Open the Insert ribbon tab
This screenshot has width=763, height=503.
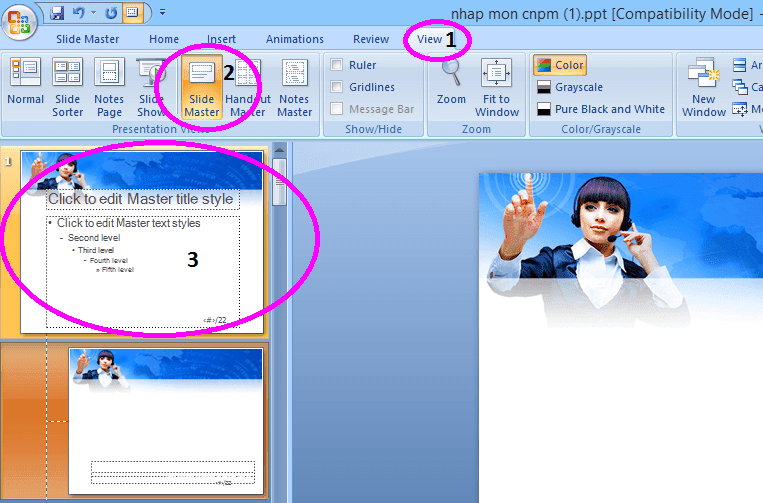pos(221,39)
